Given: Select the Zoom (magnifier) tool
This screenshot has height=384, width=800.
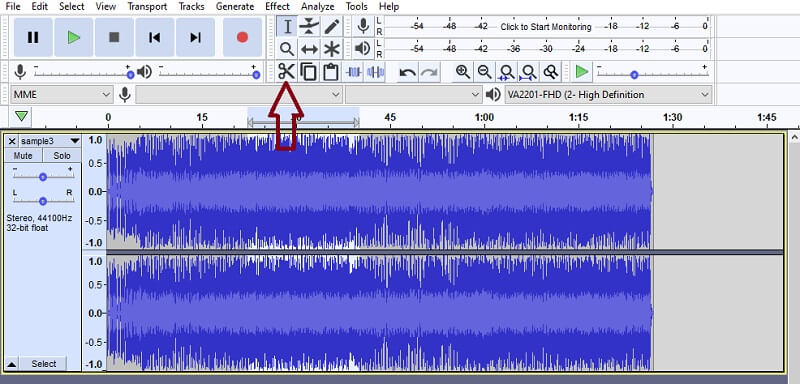Looking at the screenshot, I should coord(287,49).
